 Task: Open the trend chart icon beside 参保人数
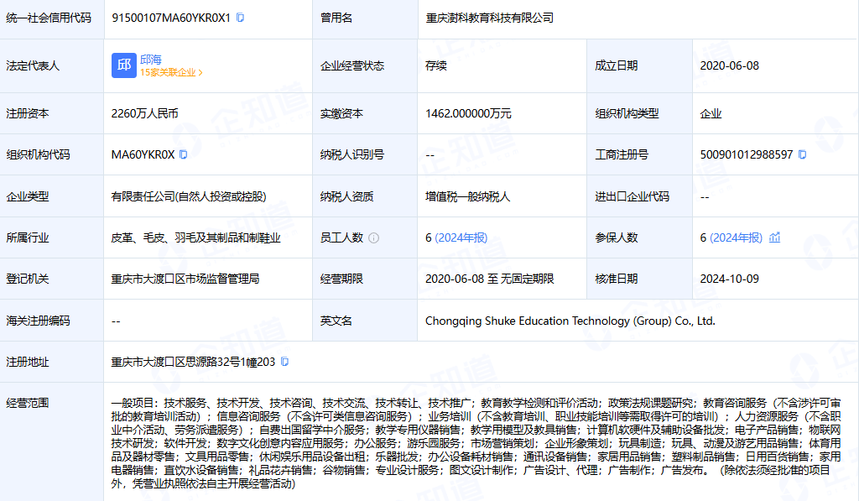click(x=775, y=238)
